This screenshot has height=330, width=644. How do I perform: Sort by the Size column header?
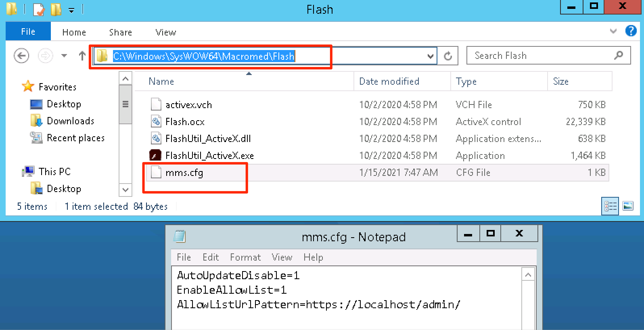pos(560,81)
